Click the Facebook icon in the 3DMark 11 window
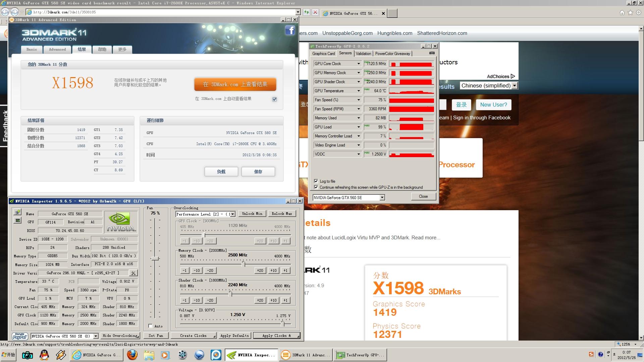This screenshot has width=644, height=362. coord(290,31)
